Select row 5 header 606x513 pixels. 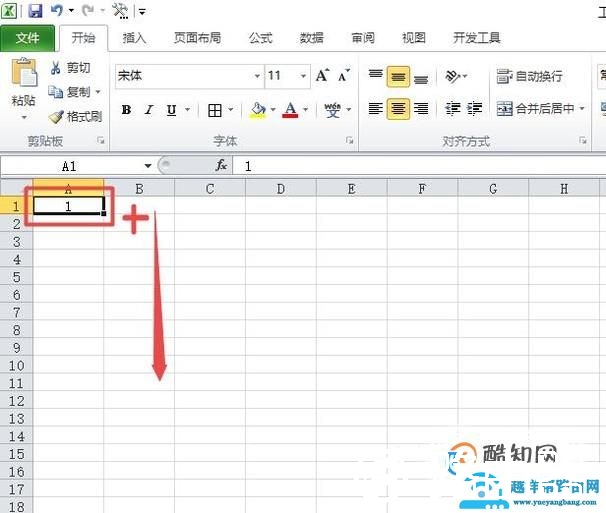click(16, 277)
